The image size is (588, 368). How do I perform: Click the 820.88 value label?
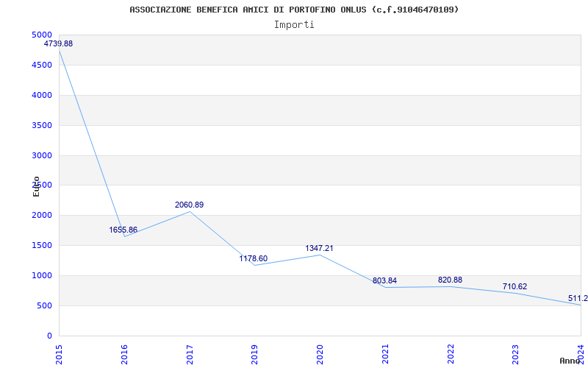[x=450, y=280]
